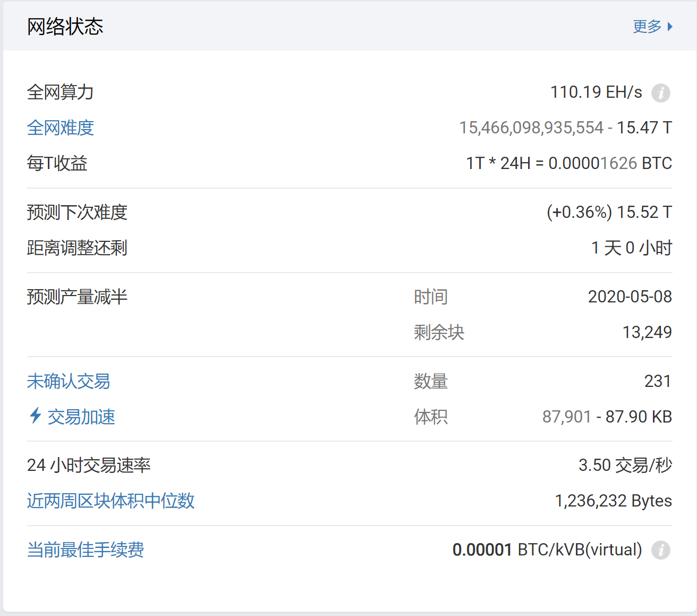Image resolution: width=697 pixels, height=616 pixels.
Task: Click the 预测产量减半 label
Action: point(78,297)
